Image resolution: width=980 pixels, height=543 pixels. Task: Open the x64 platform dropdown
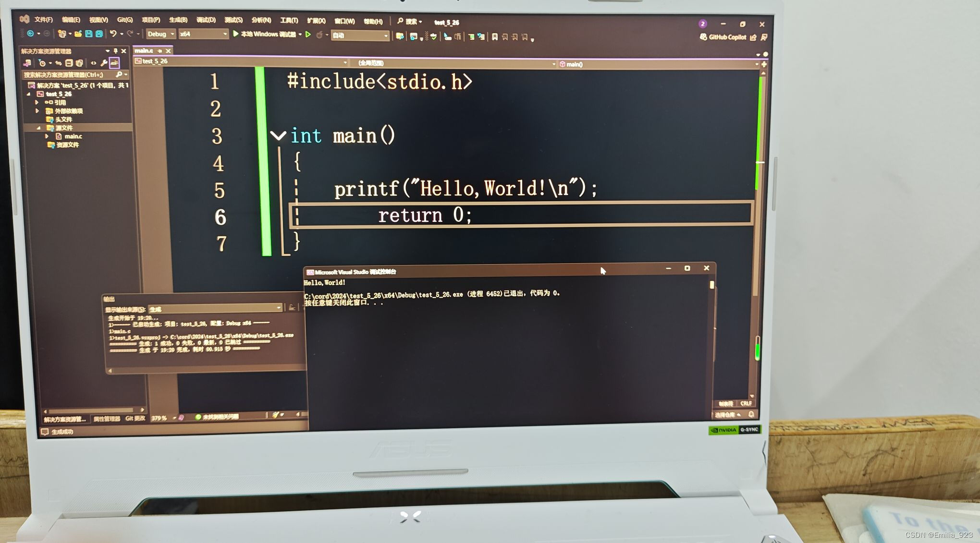[203, 34]
